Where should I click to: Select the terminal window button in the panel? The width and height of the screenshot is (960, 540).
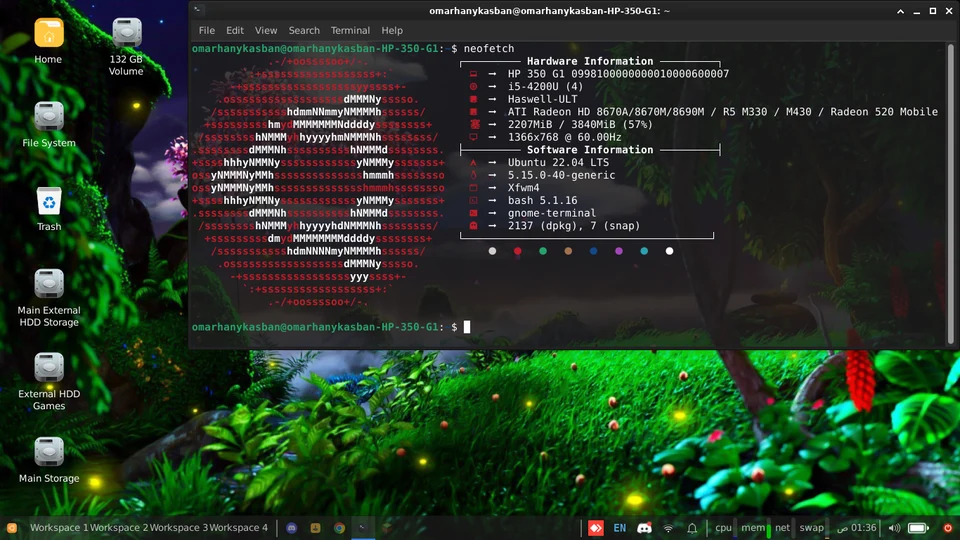point(363,528)
